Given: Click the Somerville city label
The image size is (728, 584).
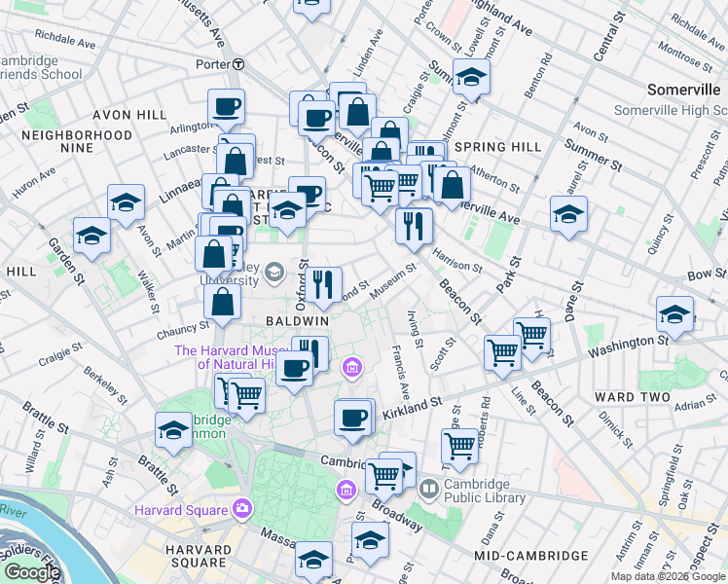Looking at the screenshot, I should [684, 90].
